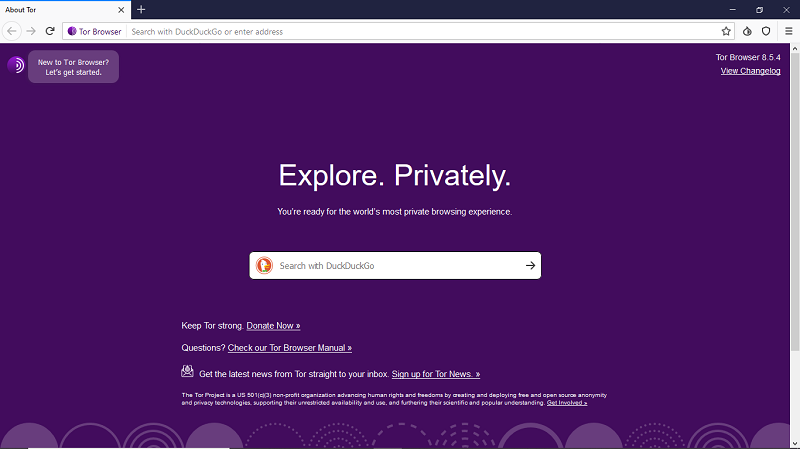Open a new tab with plus button
This screenshot has height=449, width=800.
[x=141, y=9]
